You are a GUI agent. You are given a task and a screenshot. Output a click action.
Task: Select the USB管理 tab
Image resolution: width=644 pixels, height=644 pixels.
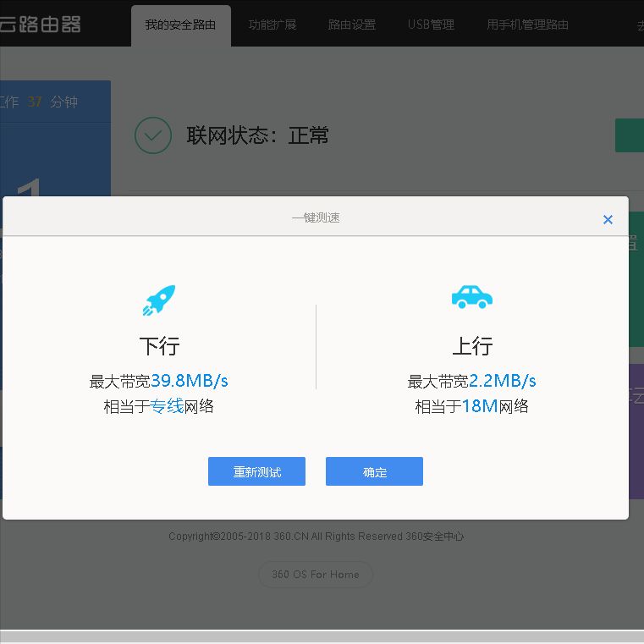click(431, 25)
